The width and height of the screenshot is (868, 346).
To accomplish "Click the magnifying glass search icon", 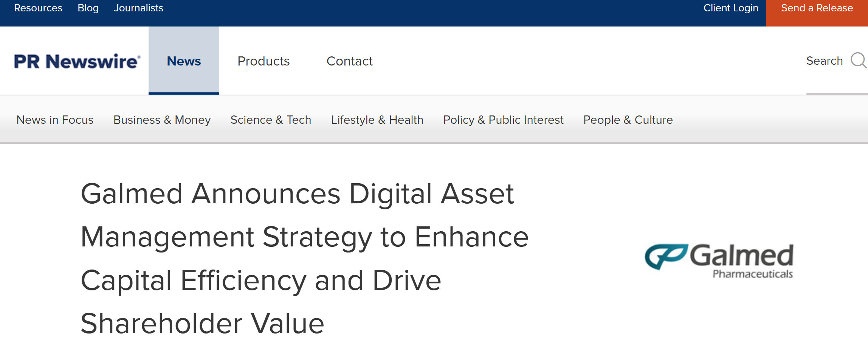I will (858, 61).
